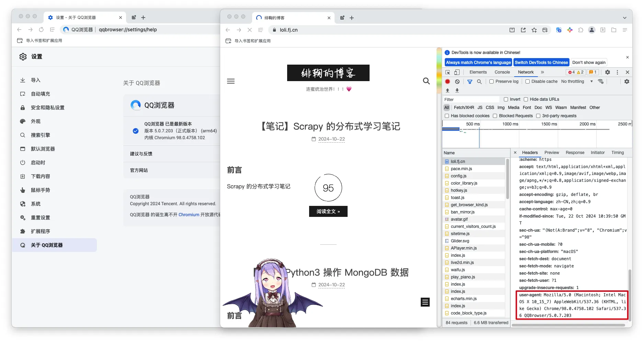Toggle the DevTools device toolbar icon

pos(457,72)
